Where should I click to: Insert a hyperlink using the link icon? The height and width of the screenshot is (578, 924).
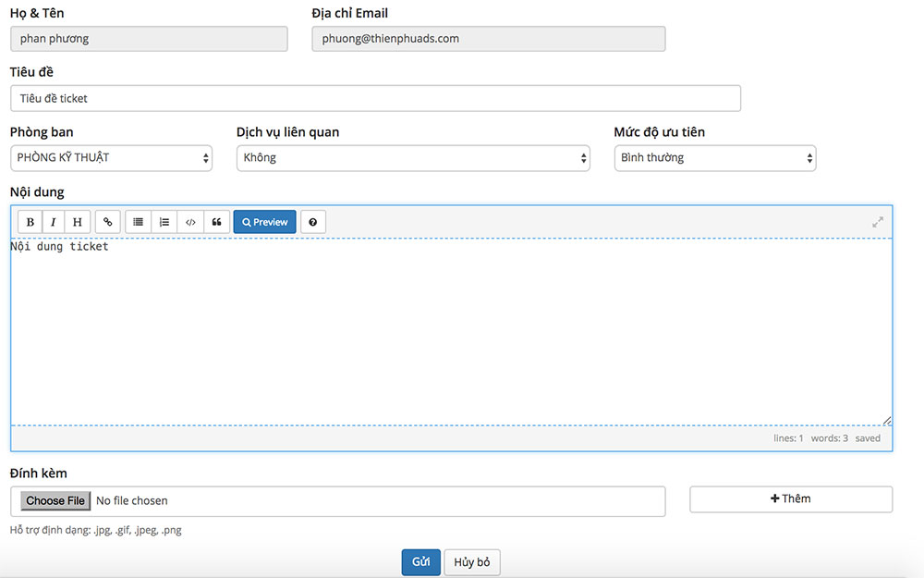point(107,221)
